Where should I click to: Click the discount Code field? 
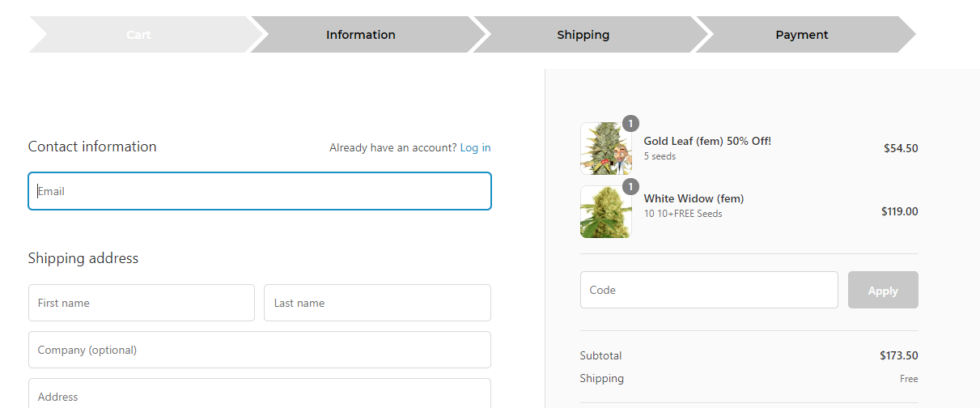pyautogui.click(x=709, y=290)
